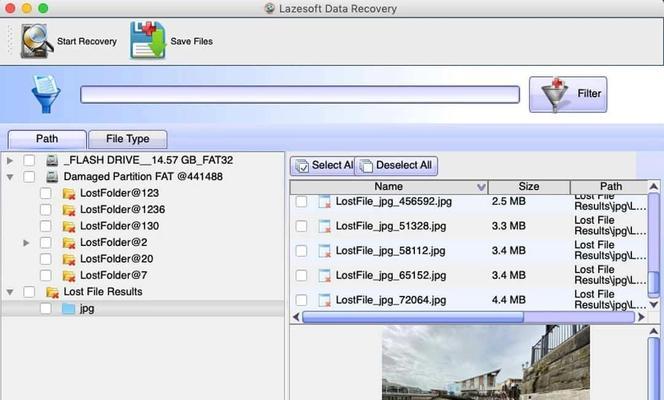
Task: Click the preview photo thumbnail
Action: pos(486,363)
